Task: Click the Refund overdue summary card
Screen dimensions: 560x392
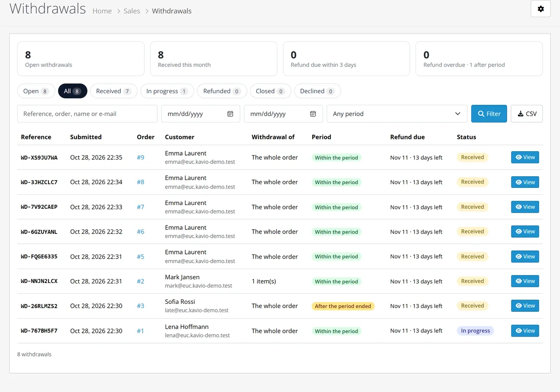Action: pos(479,59)
